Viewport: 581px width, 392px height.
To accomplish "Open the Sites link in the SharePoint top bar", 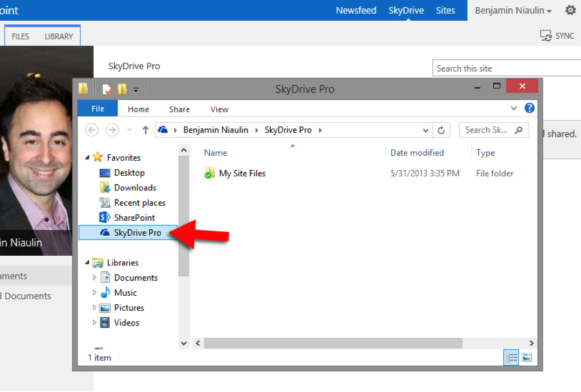I will 445,10.
